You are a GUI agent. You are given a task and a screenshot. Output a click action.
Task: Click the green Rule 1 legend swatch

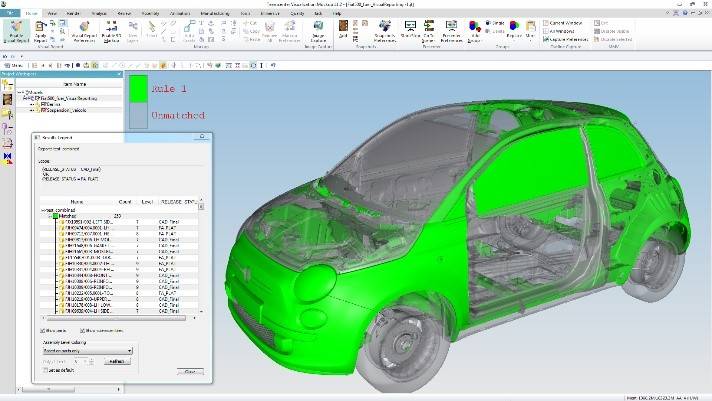pyautogui.click(x=138, y=89)
